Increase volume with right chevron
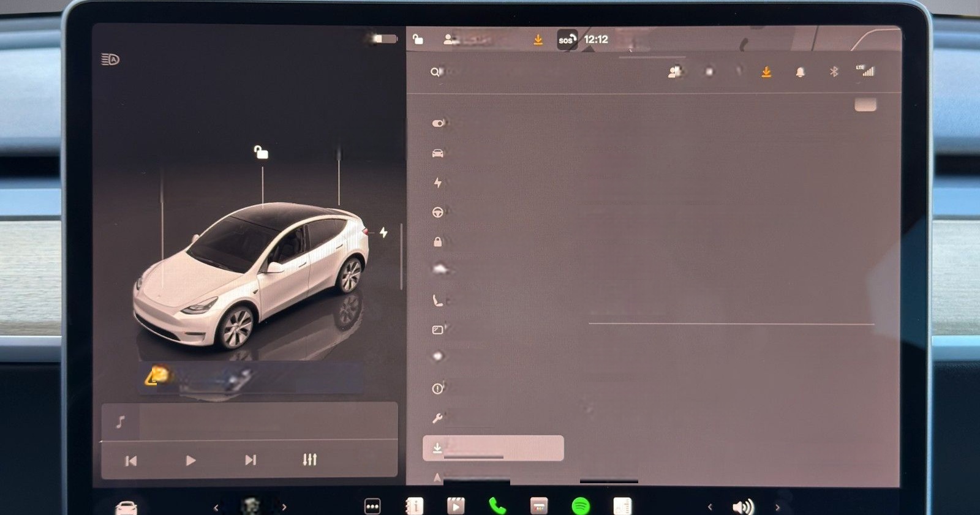This screenshot has width=980, height=515. point(777,507)
